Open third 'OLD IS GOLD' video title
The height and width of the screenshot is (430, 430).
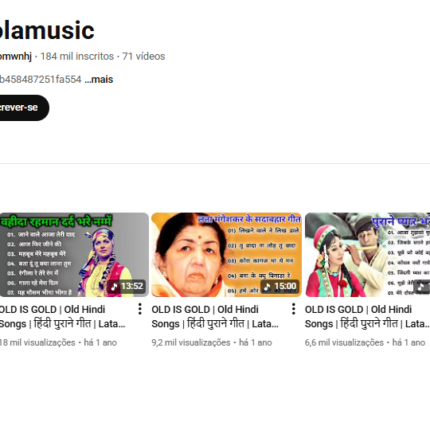[367, 316]
